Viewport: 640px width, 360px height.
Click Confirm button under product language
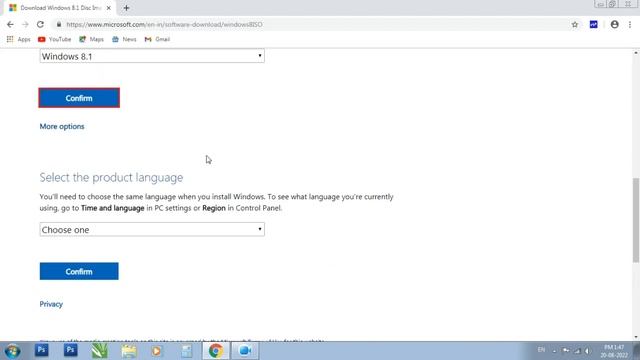tap(79, 271)
